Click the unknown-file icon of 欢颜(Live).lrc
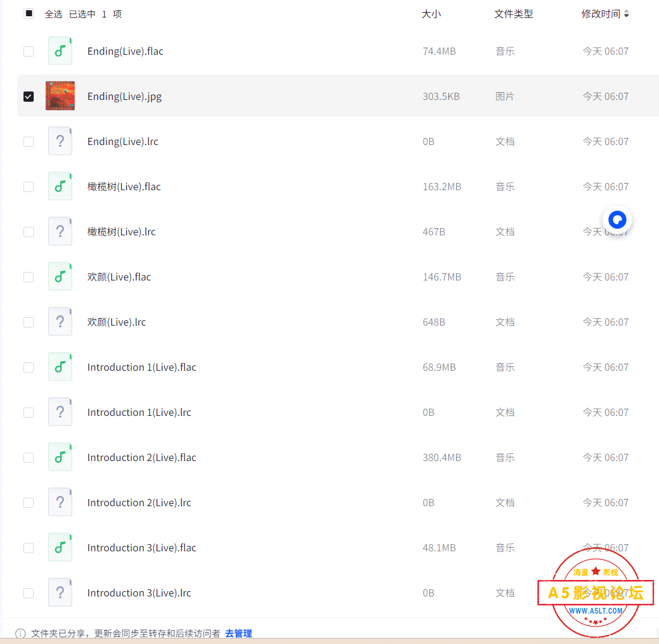This screenshot has height=644, width=659. tap(60, 321)
